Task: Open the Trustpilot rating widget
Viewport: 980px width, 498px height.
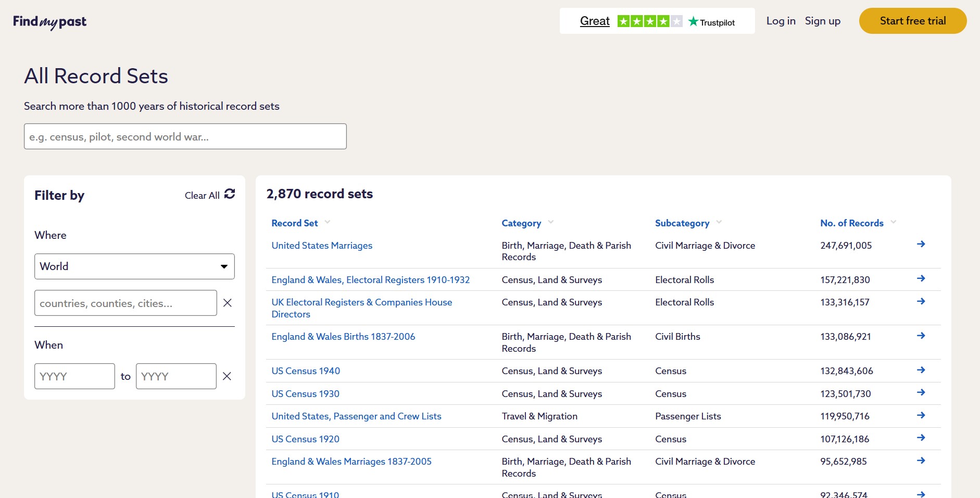Action: (x=657, y=21)
